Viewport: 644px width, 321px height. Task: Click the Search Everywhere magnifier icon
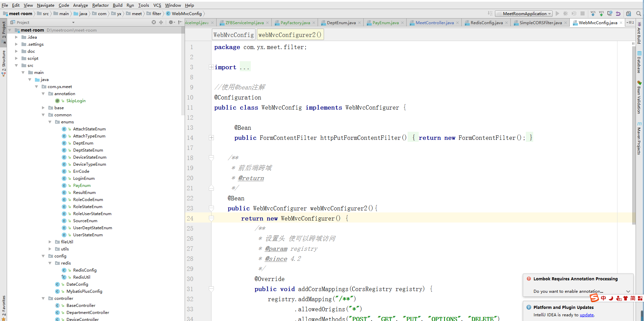tap(639, 13)
